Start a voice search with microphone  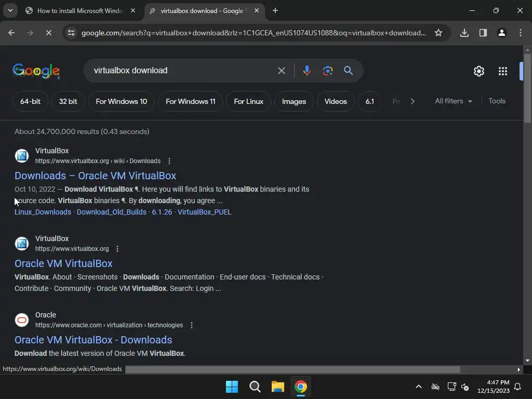click(x=307, y=71)
